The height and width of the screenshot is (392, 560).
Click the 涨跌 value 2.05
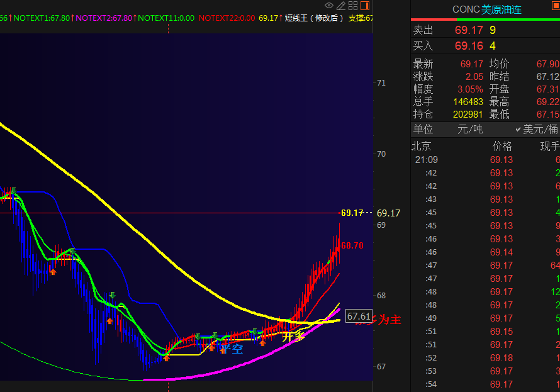click(474, 76)
